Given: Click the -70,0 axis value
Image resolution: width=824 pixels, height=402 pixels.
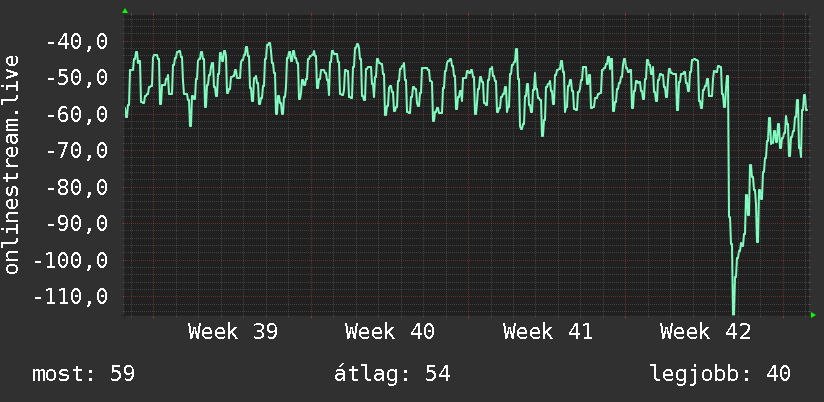Looking at the screenshot, I should click(77, 151).
